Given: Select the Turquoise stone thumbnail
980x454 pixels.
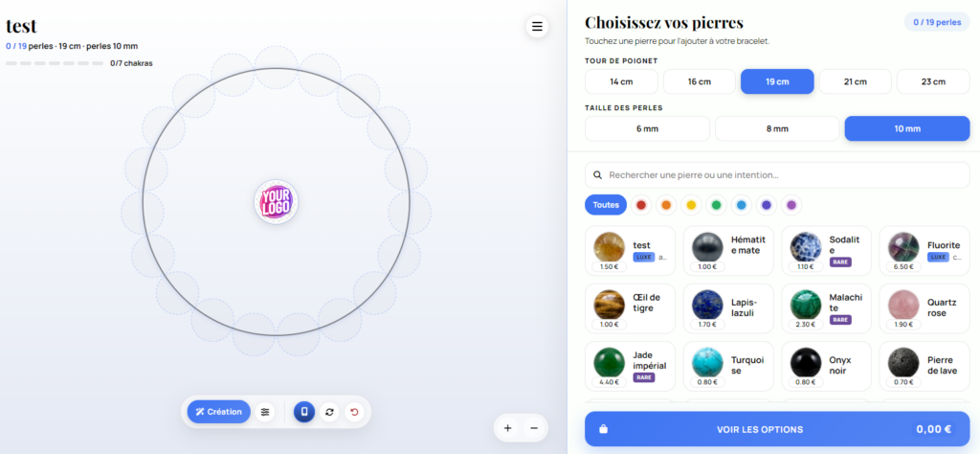Looking at the screenshot, I should (707, 363).
